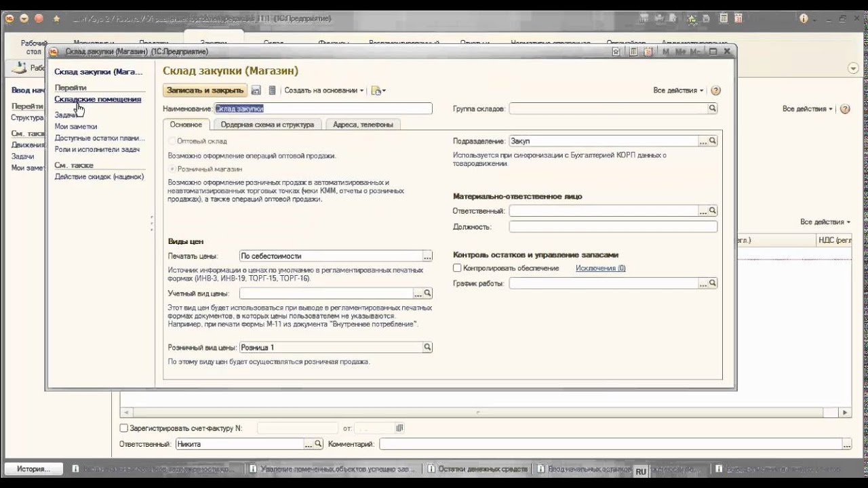This screenshot has width=868, height=488.
Task: Open the Складские помещения link
Action: [x=98, y=99]
